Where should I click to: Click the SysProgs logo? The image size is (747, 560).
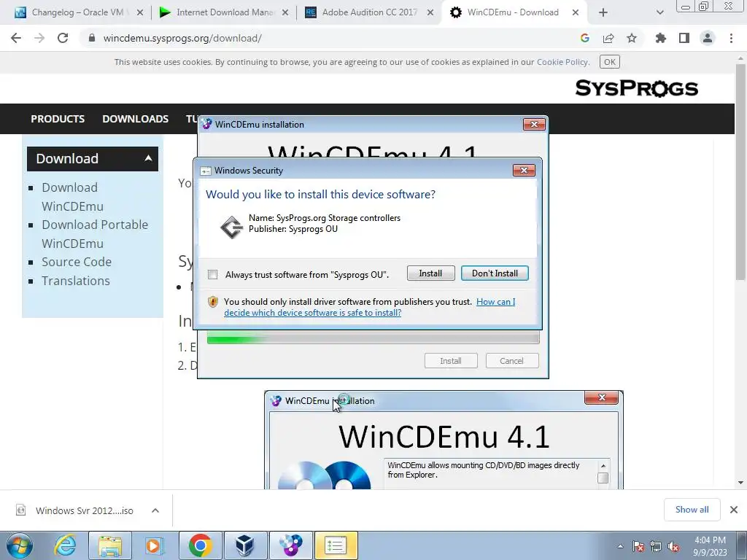tap(636, 88)
